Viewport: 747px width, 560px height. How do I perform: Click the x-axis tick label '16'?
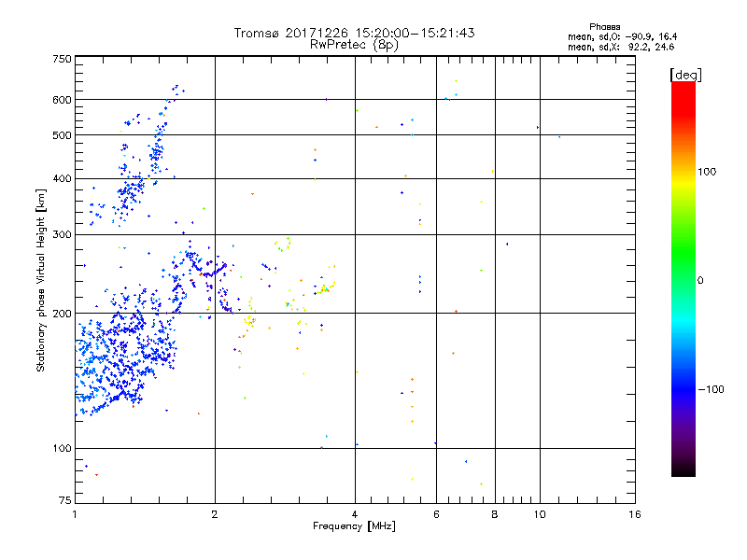pos(635,514)
